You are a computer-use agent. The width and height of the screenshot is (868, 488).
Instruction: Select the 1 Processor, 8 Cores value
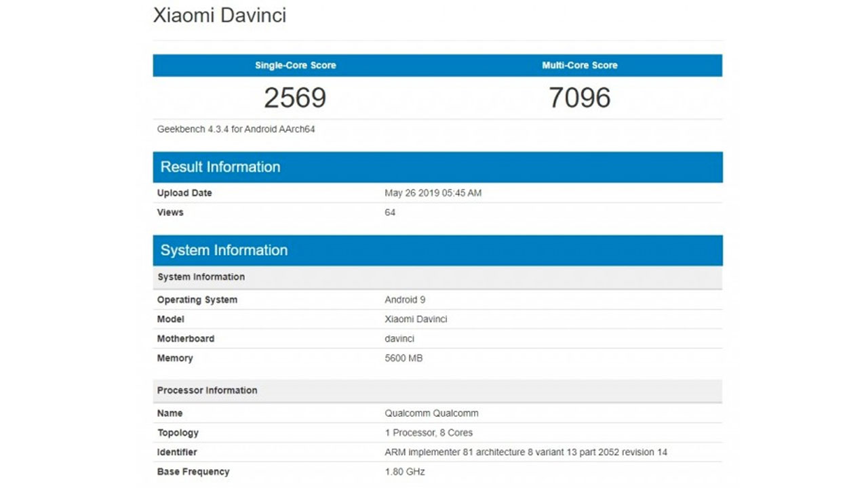pyautogui.click(x=429, y=433)
